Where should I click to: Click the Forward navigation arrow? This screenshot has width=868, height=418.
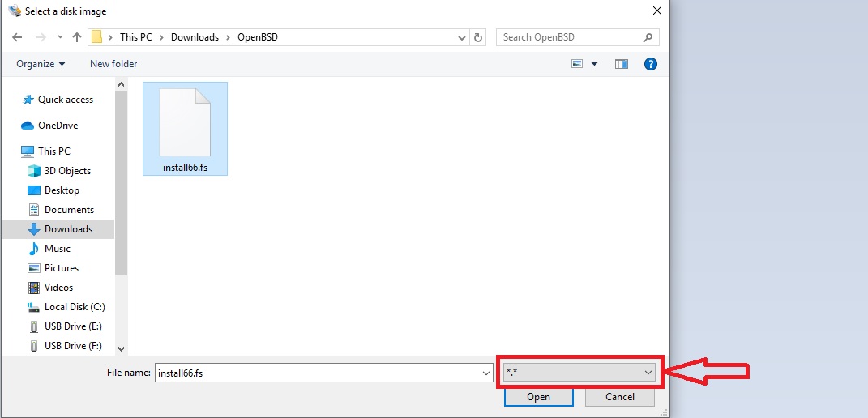pyautogui.click(x=41, y=37)
